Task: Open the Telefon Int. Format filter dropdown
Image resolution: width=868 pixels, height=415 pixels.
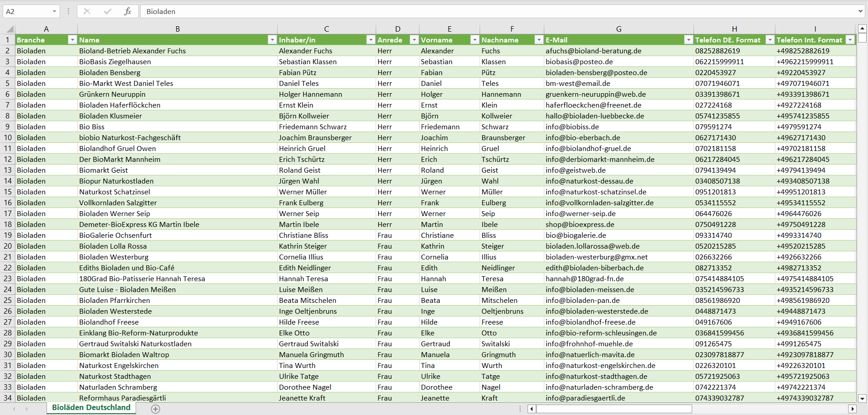Action: pyautogui.click(x=850, y=40)
